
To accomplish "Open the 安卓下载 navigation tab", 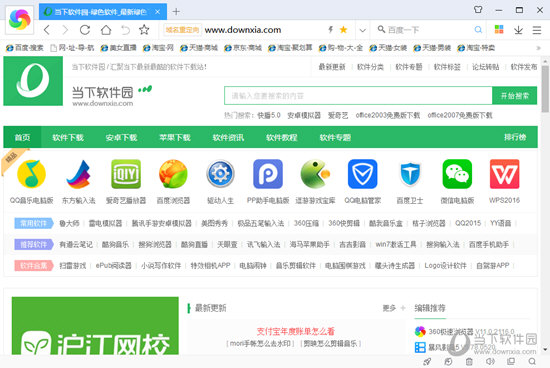I will click(121, 137).
